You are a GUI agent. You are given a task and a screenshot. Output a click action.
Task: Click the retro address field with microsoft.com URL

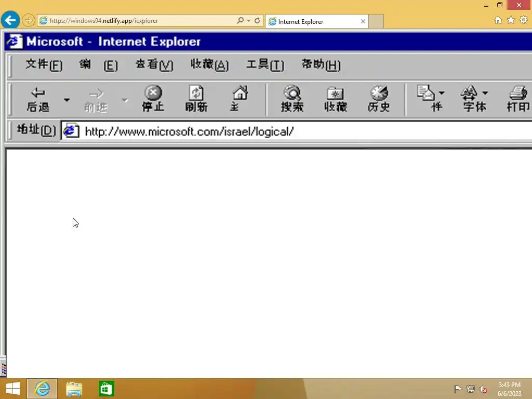[296, 131]
